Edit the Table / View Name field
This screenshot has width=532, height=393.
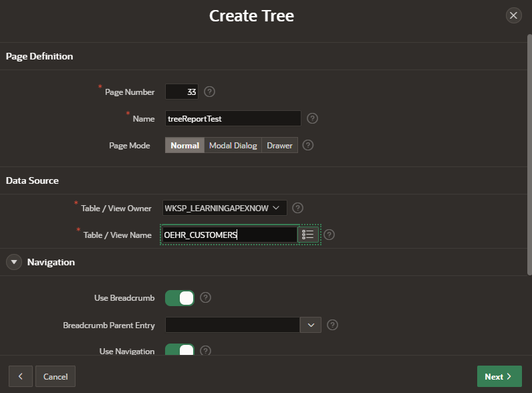(x=230, y=235)
